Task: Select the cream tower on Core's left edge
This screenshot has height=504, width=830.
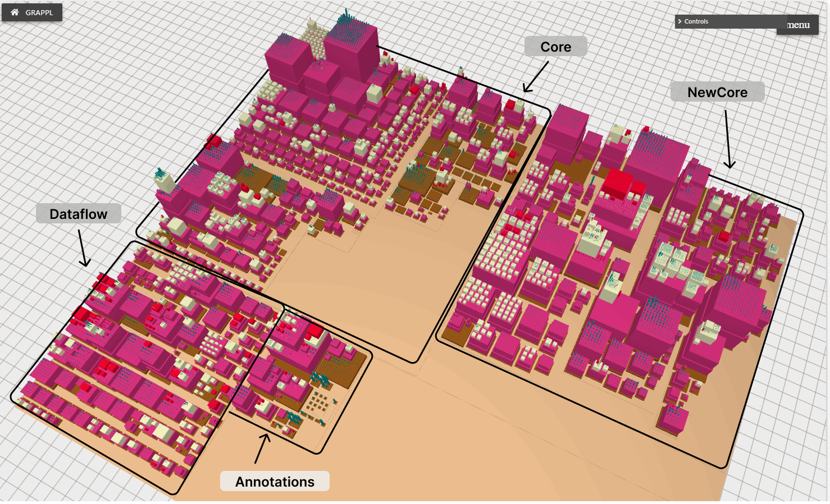Action: pos(164,181)
